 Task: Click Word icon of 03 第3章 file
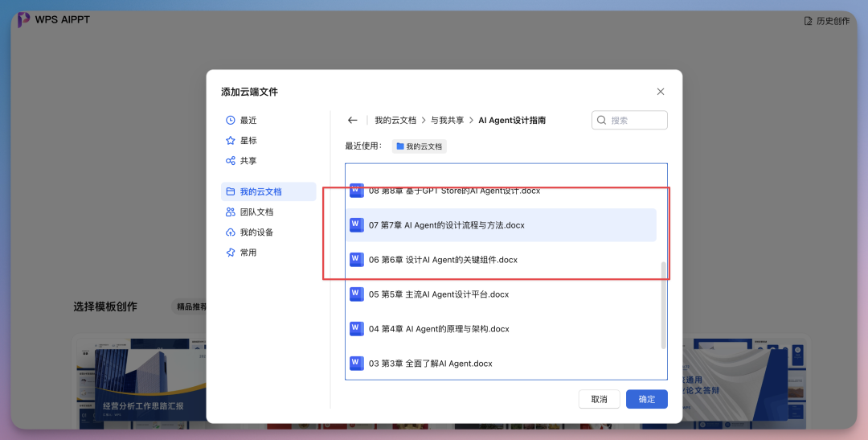pyautogui.click(x=357, y=363)
